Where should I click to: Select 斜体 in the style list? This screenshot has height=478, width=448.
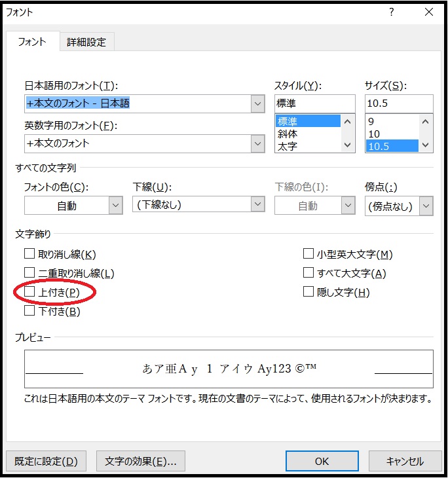[288, 134]
